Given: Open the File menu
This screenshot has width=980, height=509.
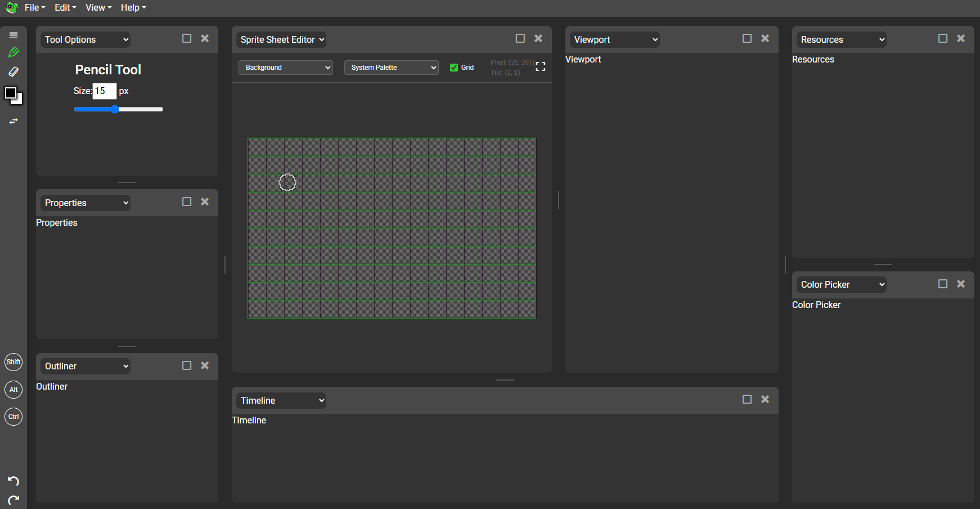Looking at the screenshot, I should coord(34,7).
